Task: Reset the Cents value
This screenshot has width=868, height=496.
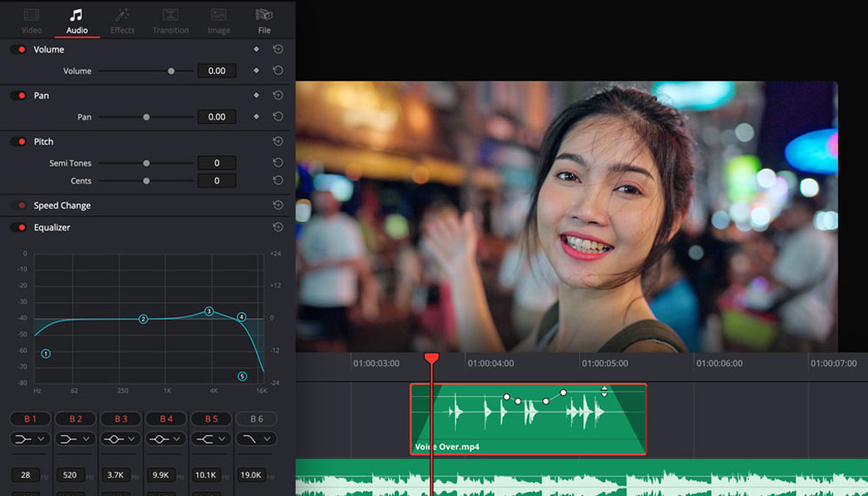Action: [278, 181]
